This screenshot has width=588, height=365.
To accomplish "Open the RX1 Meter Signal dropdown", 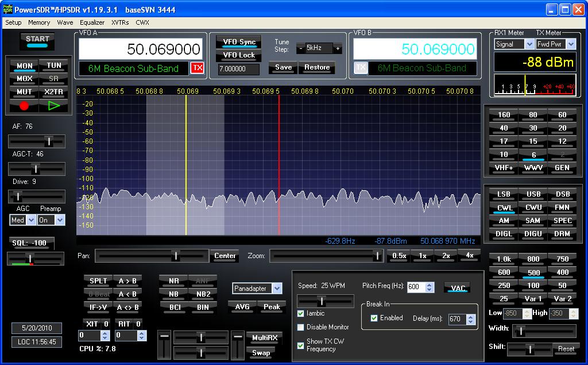I will 529,44.
